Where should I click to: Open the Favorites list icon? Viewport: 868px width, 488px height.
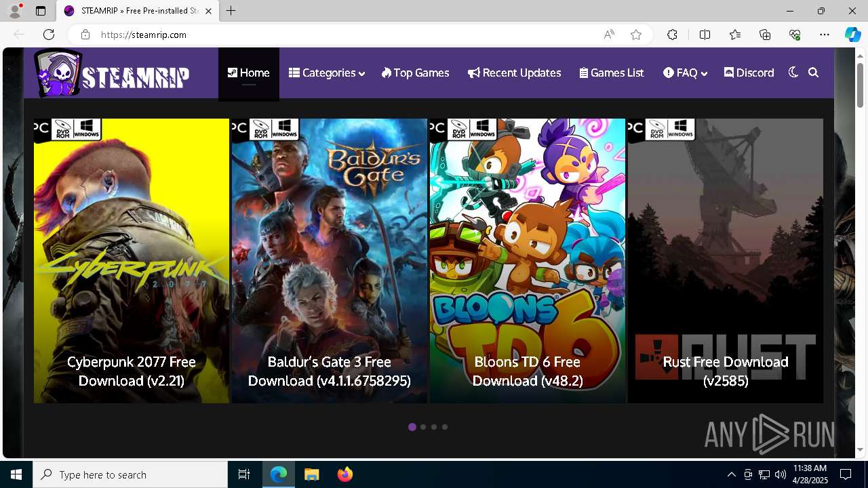735,35
